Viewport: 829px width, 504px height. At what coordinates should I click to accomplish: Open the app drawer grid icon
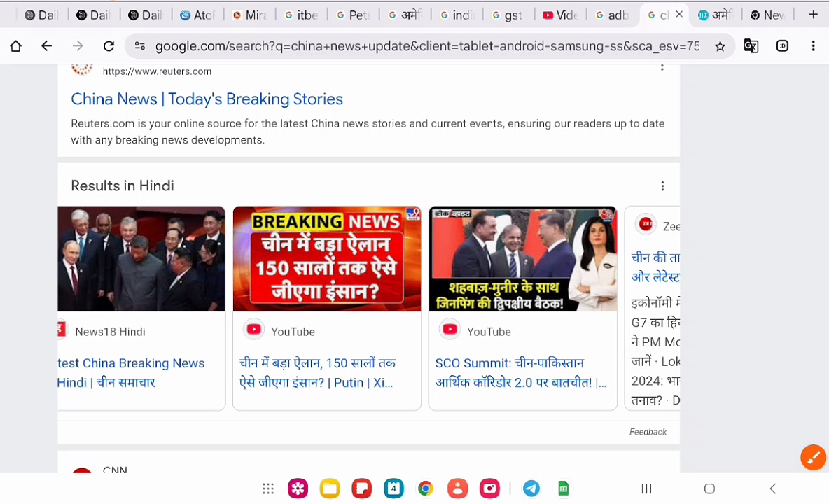point(268,489)
